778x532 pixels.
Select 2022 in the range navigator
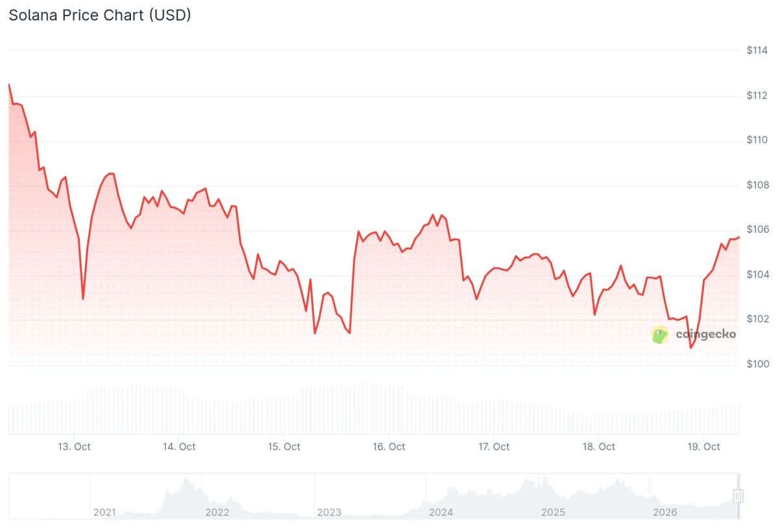[x=217, y=513]
